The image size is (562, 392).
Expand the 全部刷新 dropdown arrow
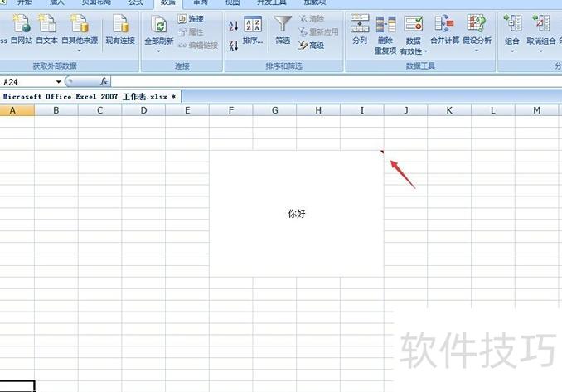point(159,51)
